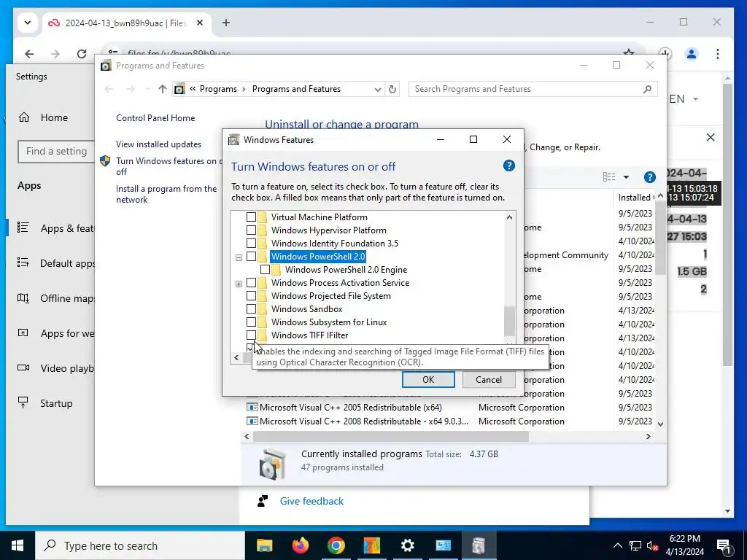Open File Explorer from taskbar
747x560 pixels.
coord(264,545)
